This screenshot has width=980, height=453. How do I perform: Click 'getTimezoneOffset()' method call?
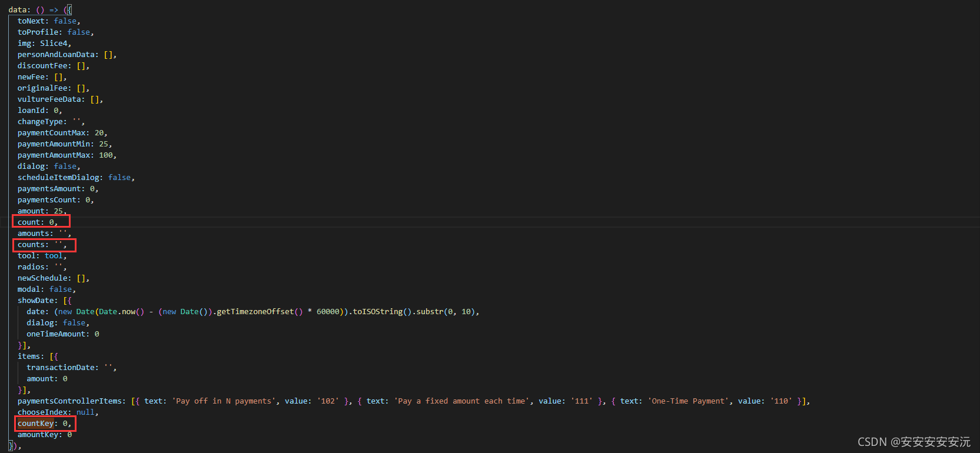tap(260, 312)
